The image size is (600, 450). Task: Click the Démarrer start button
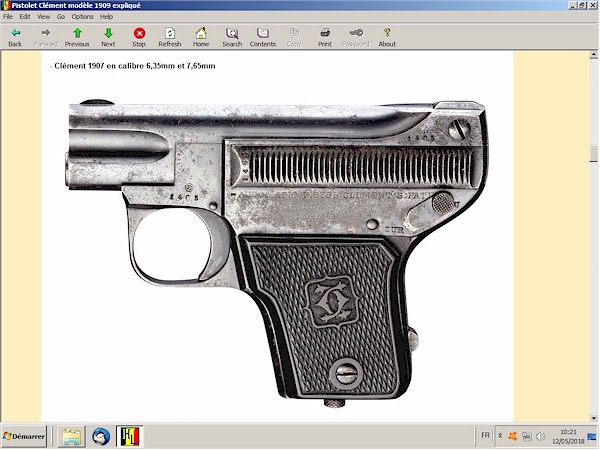click(24, 436)
